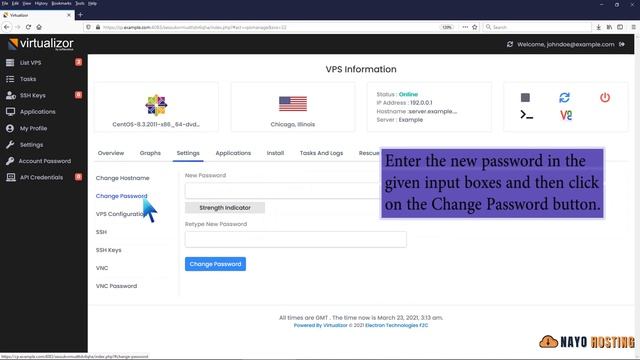Image resolution: width=640 pixels, height=360 pixels.
Task: Open the History menu in browser
Action: (x=41, y=3)
